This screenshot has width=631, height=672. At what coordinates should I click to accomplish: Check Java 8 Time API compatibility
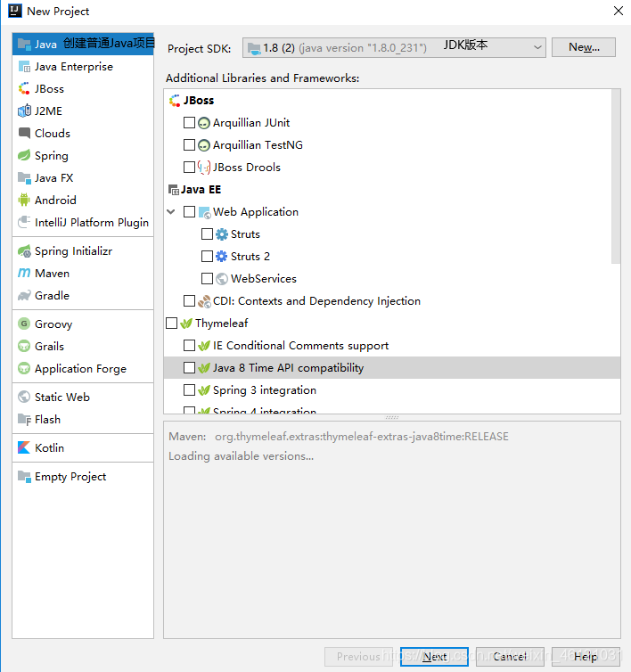189,368
